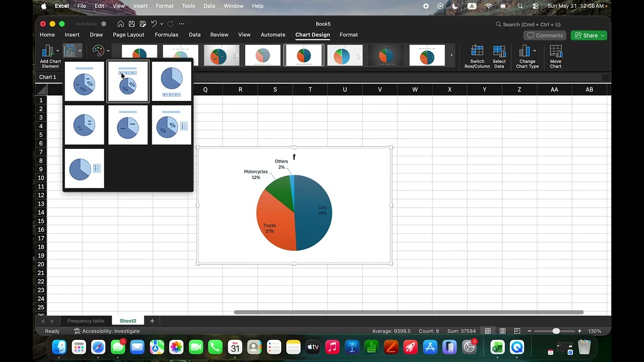Expand the chart styles gallery arrow
The width and height of the screenshot is (644, 362).
tap(451, 55)
